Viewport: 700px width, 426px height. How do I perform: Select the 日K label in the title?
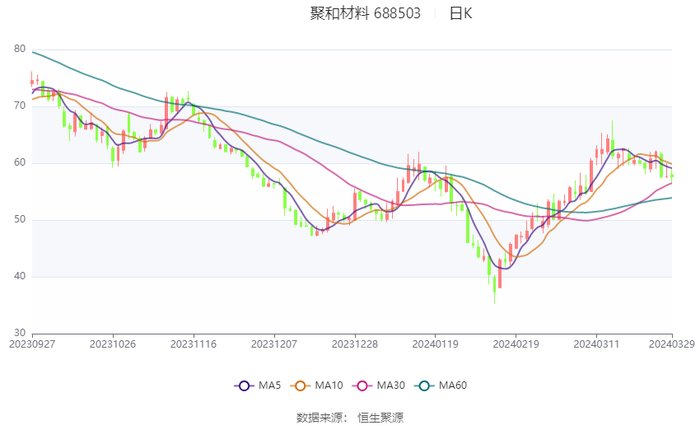point(461,14)
